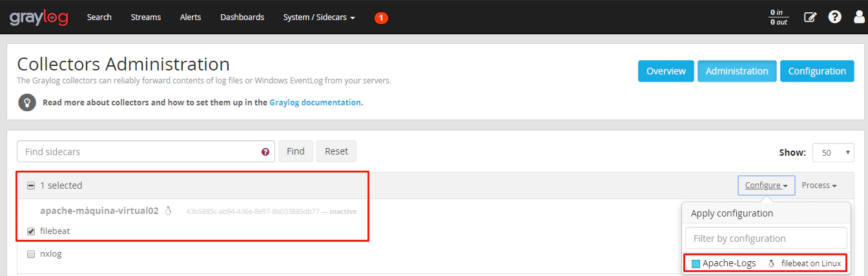Check the nxlog collector checkbox

click(x=31, y=254)
